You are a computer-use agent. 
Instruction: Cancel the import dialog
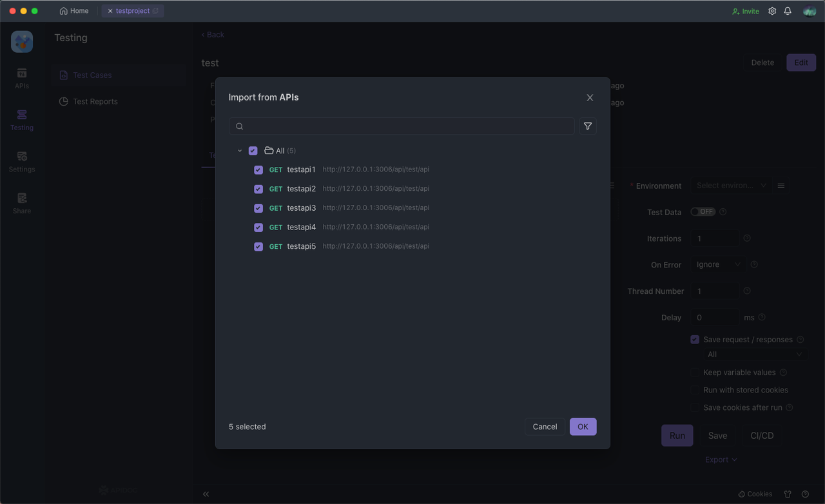click(545, 427)
